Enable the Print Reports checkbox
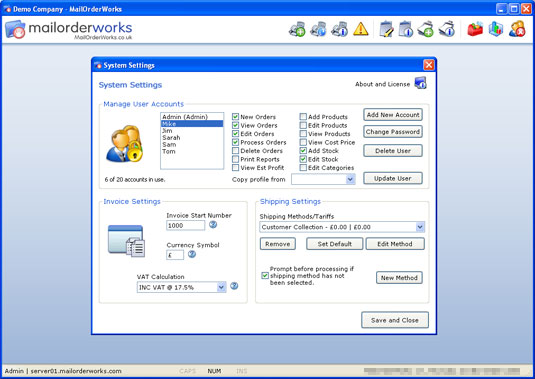The image size is (535, 379). 235,159
